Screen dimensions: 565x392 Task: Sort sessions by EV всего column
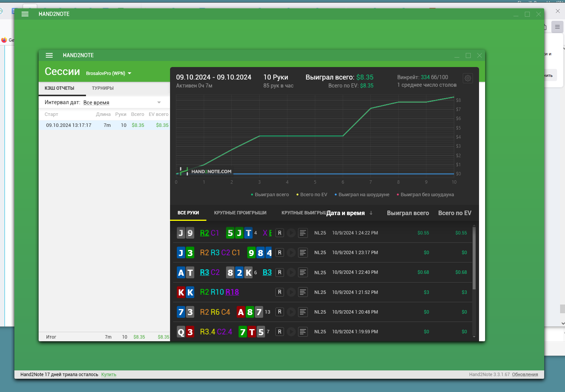[x=158, y=114]
